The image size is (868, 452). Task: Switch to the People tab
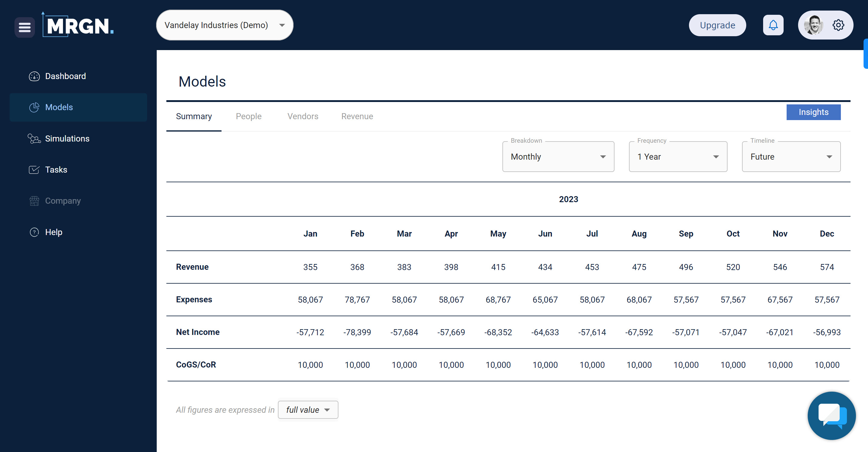[x=248, y=116]
